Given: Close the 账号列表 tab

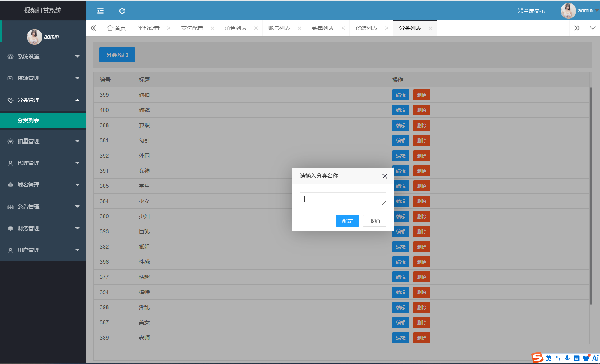Looking at the screenshot, I should pos(300,28).
